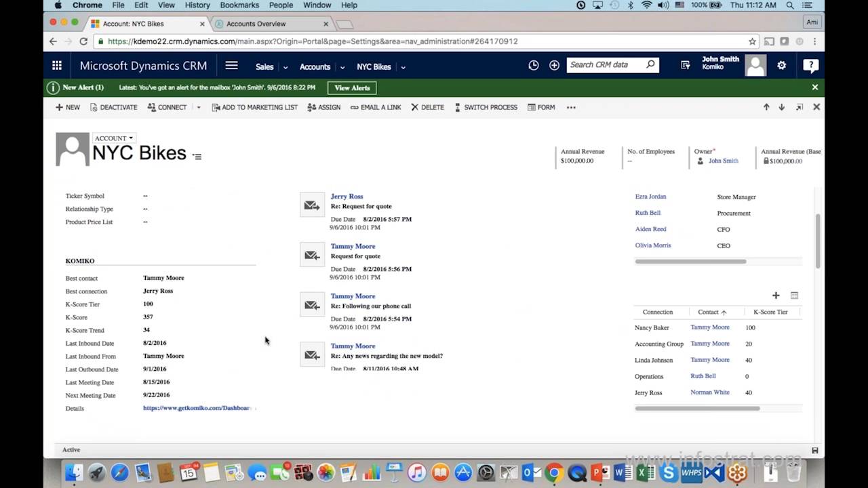Open Norman White contact link

pos(710,392)
